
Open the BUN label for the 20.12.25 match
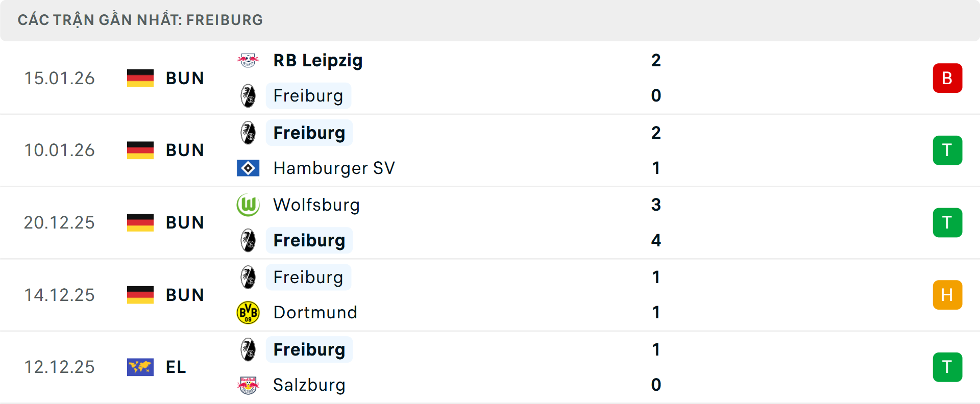tap(185, 222)
